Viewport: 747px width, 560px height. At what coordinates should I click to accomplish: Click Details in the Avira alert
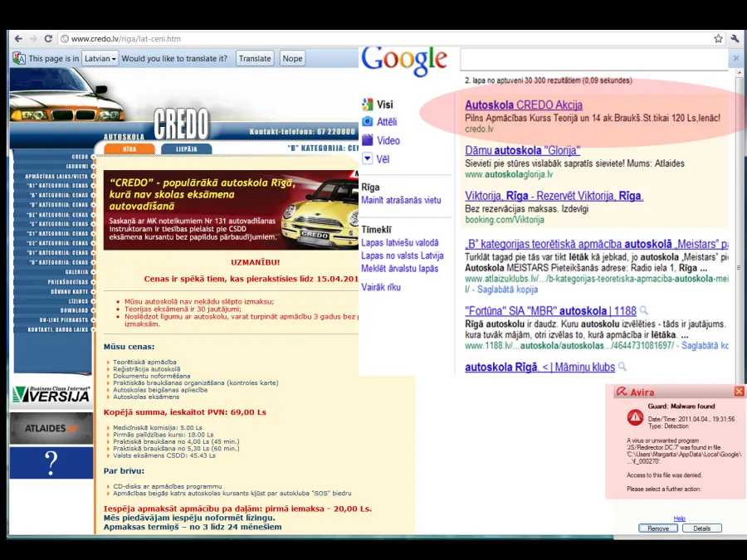tap(701, 528)
